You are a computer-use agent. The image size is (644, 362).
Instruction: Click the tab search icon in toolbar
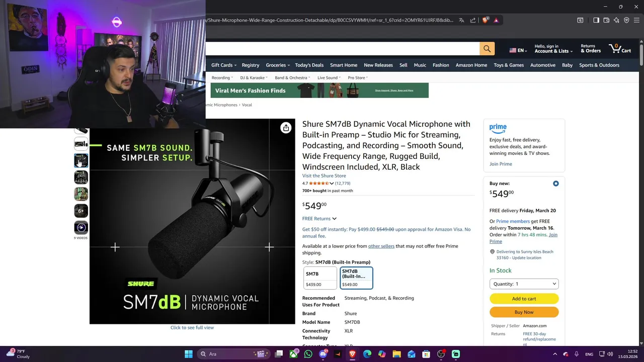[580, 20]
